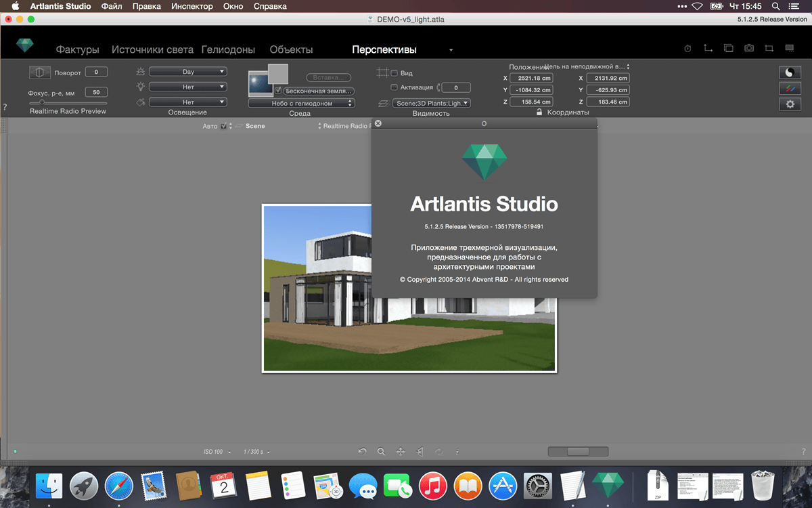Click the neon shader icon in Освещение
Image resolution: width=812 pixels, height=508 pixels.
pos(141,102)
